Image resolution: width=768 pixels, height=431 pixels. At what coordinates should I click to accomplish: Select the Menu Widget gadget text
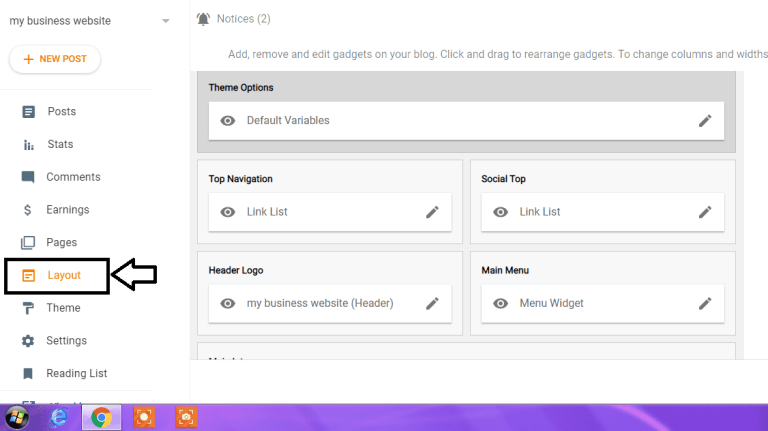point(552,304)
